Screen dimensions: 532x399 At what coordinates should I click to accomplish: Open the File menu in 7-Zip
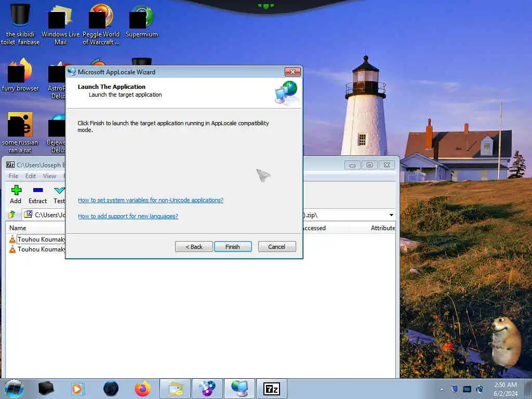pyautogui.click(x=14, y=176)
